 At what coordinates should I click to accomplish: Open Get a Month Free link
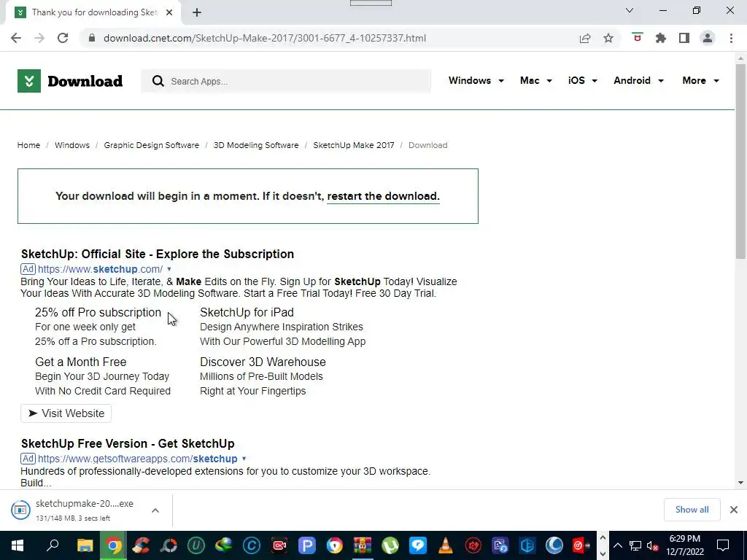80,362
